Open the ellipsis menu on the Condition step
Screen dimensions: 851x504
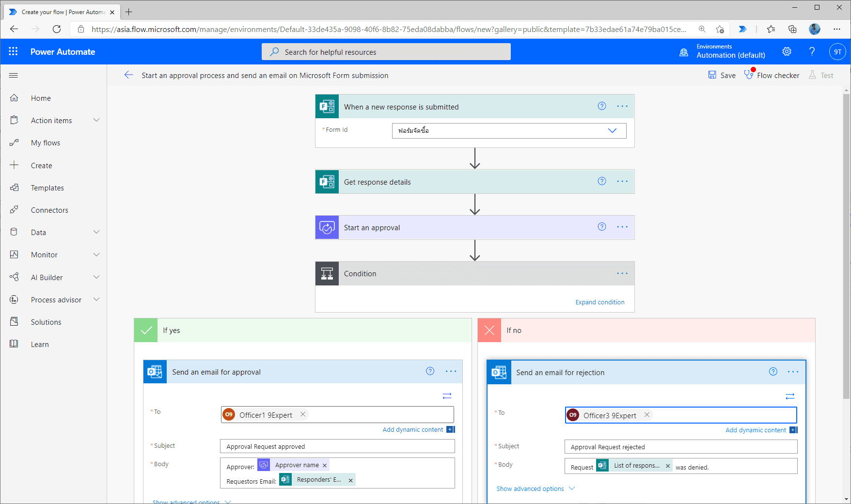(x=622, y=273)
